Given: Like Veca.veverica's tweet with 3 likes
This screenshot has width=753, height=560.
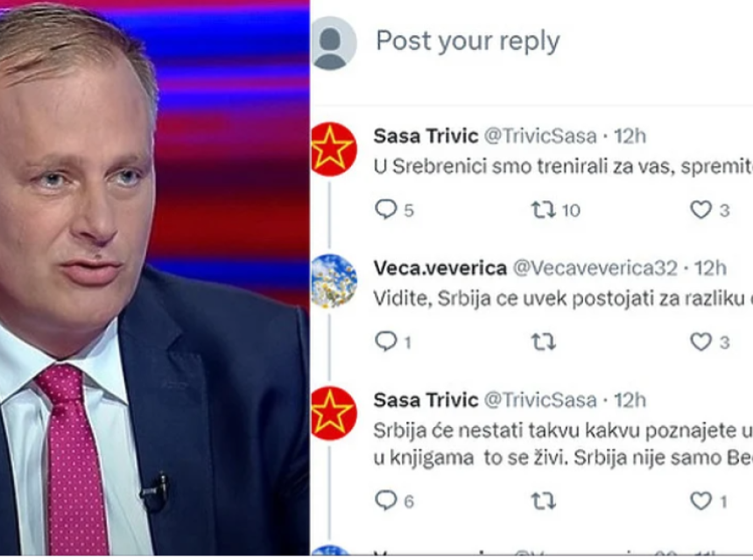Looking at the screenshot, I should click(700, 342).
